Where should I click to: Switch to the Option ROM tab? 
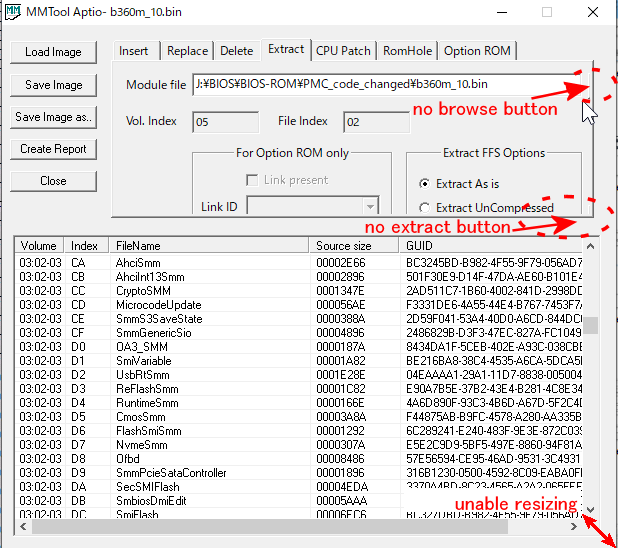[x=476, y=51]
